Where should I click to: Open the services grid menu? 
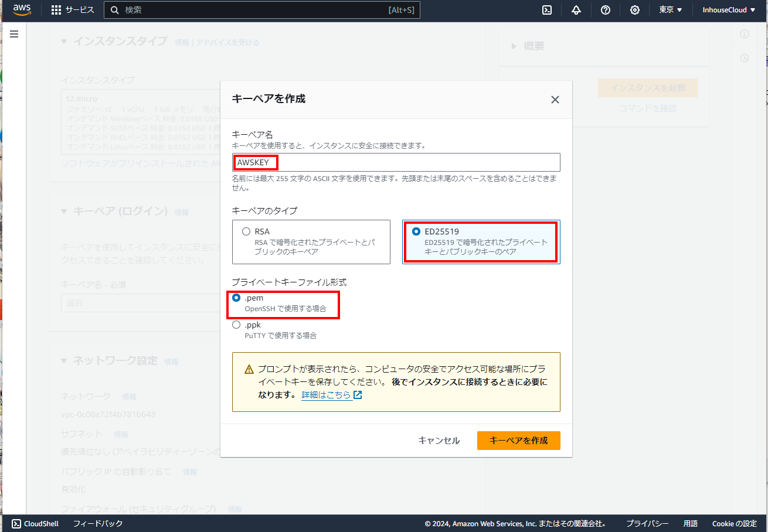[56, 10]
